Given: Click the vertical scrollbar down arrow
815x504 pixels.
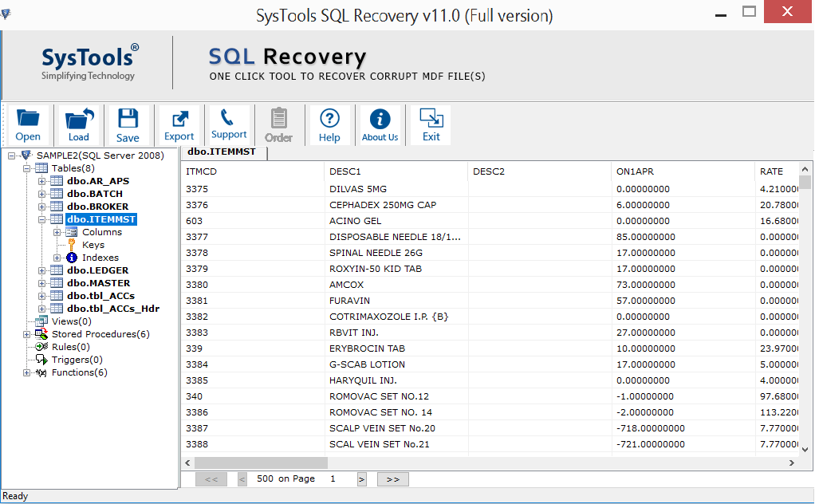Looking at the screenshot, I should tap(805, 450).
